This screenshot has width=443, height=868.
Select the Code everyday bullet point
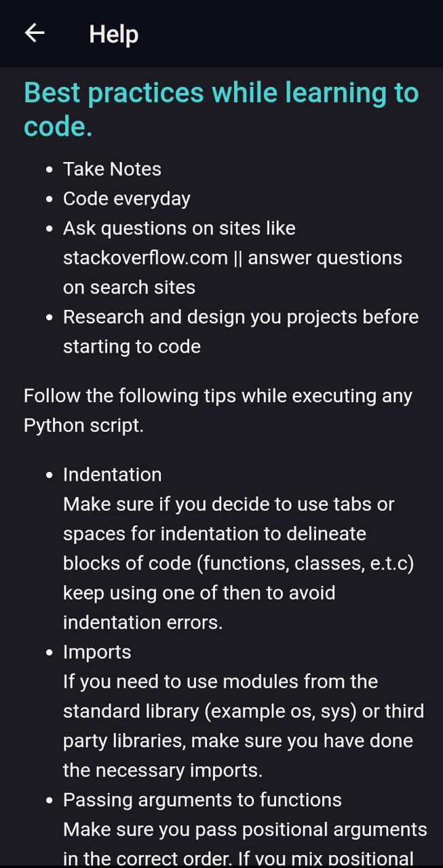pos(126,199)
